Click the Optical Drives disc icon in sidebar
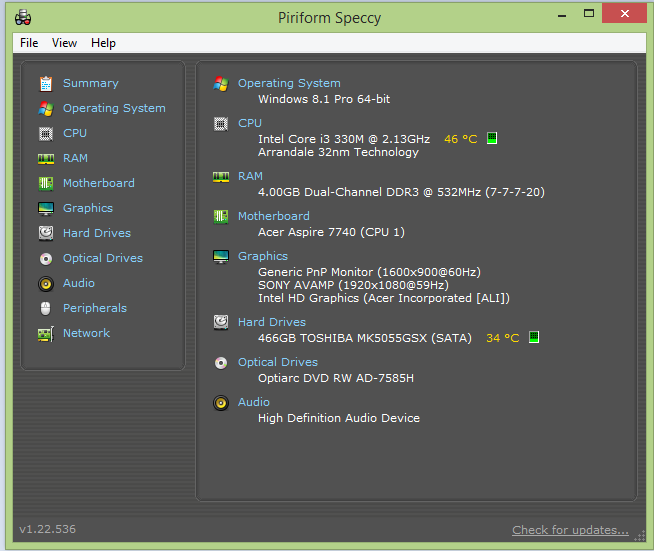The width and height of the screenshot is (654, 551). [x=46, y=259]
